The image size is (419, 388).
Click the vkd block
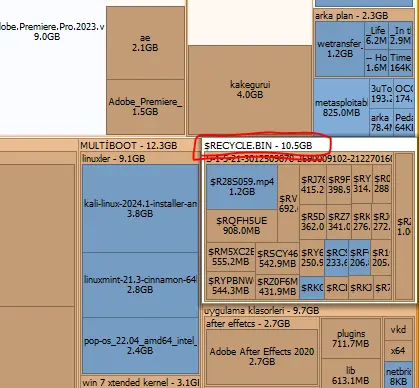pyautogui.click(x=398, y=330)
